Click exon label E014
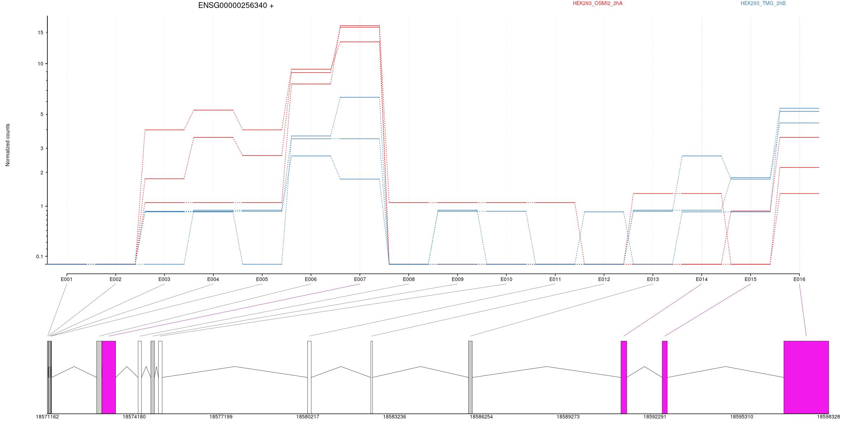The height and width of the screenshot is (434, 868). coord(702,279)
